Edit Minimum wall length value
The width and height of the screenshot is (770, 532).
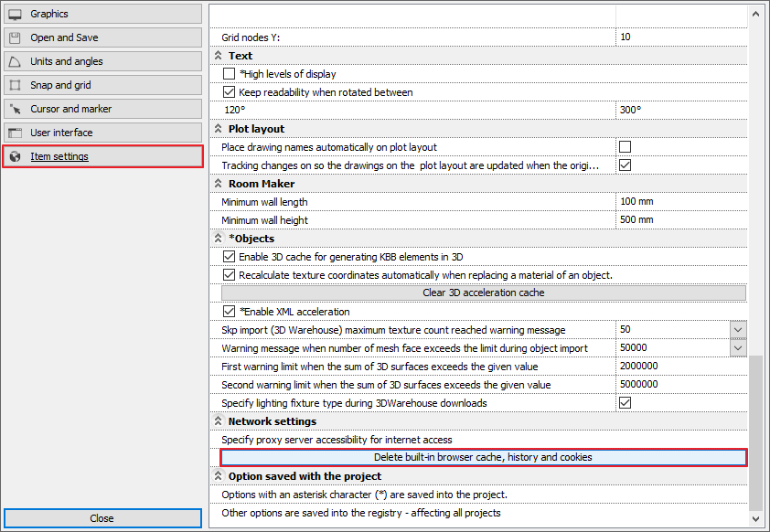[x=681, y=202]
